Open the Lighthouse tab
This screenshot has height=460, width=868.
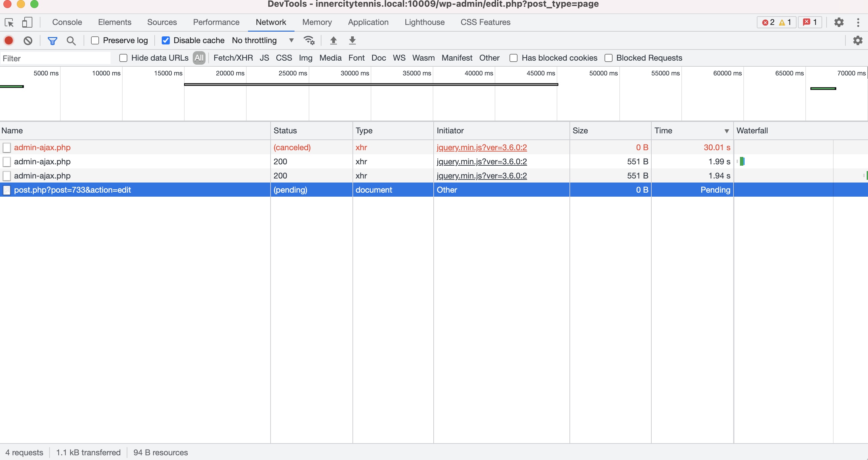pyautogui.click(x=424, y=22)
